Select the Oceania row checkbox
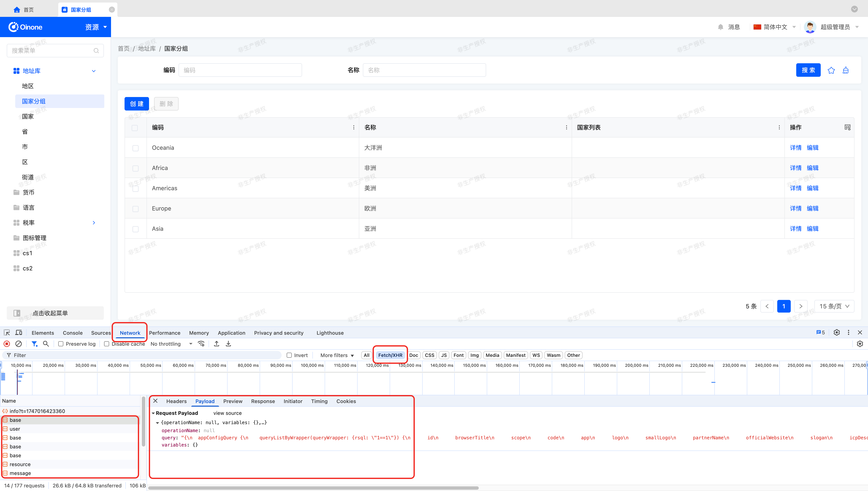This screenshot has width=868, height=491. click(x=135, y=148)
